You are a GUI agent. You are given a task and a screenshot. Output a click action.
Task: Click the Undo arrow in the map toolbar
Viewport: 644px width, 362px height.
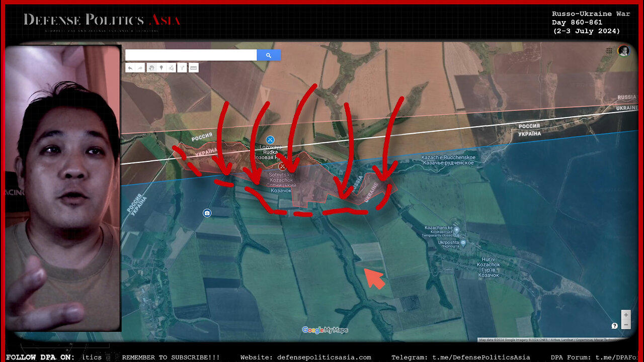(x=130, y=68)
